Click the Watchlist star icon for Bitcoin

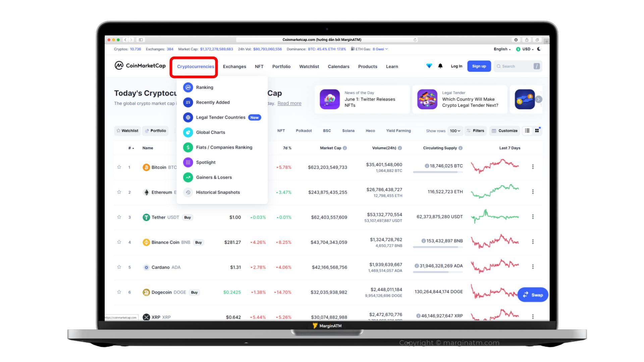point(119,167)
